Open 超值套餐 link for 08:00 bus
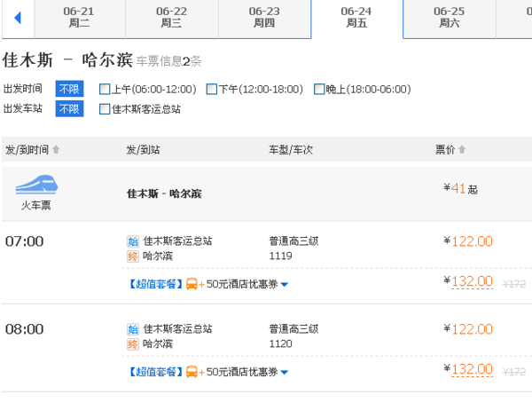 tap(156, 372)
